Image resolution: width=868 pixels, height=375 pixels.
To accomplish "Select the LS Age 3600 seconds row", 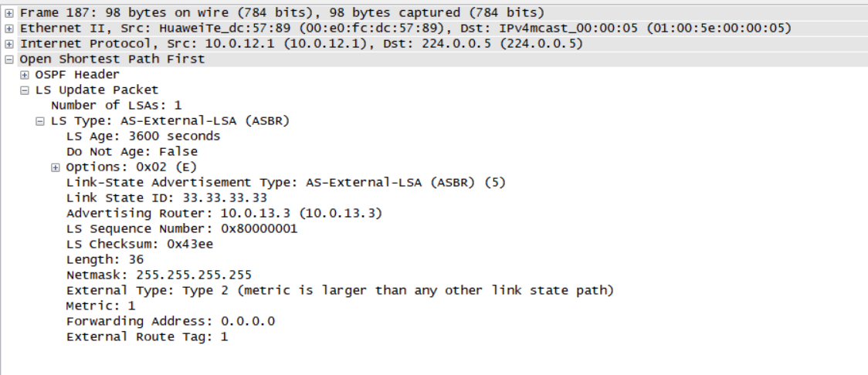I will click(x=143, y=136).
